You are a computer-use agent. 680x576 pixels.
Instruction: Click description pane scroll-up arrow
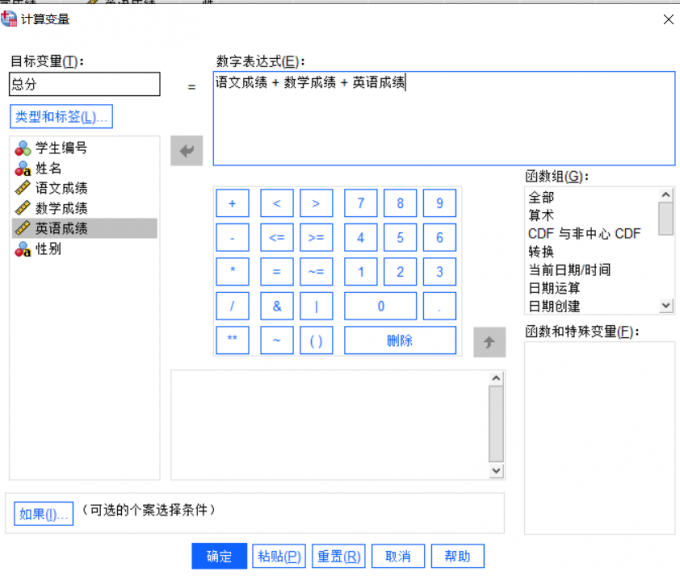pyautogui.click(x=496, y=378)
